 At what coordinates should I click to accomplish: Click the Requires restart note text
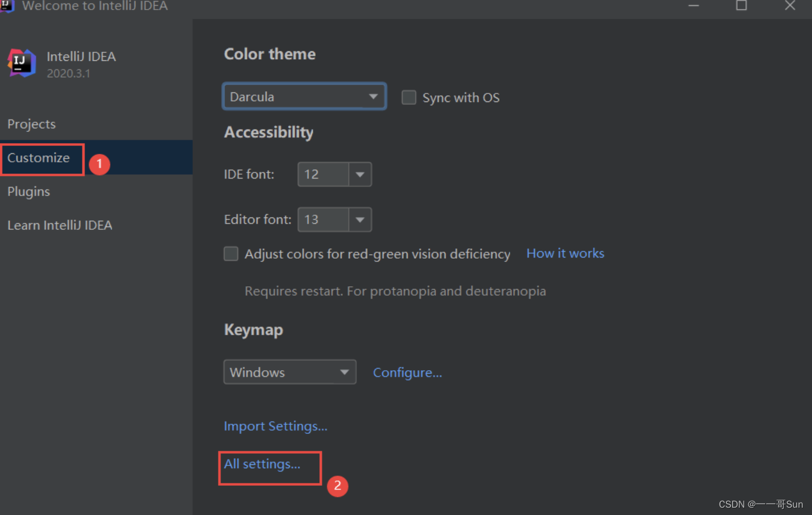click(395, 291)
